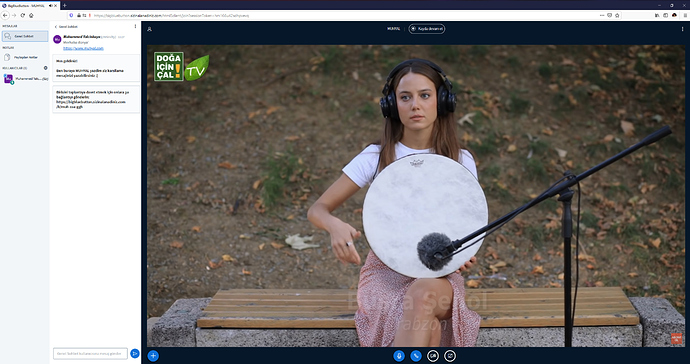
Task: Start screen sharing with the monitor icon
Action: click(450, 356)
